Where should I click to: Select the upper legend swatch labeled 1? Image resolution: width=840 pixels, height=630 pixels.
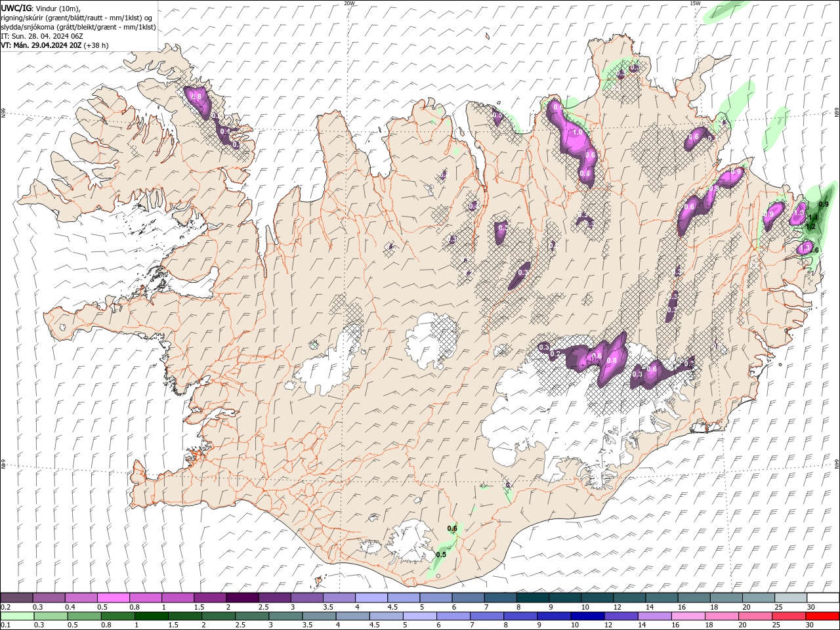pos(177,598)
